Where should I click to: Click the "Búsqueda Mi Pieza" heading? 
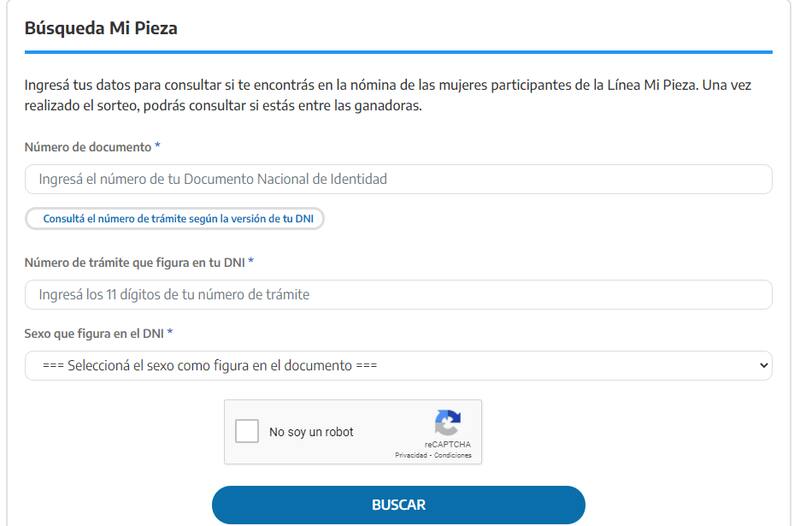click(x=99, y=27)
